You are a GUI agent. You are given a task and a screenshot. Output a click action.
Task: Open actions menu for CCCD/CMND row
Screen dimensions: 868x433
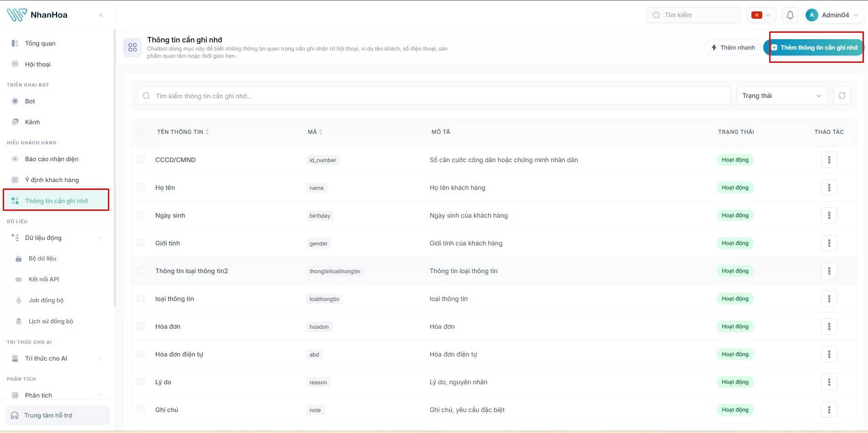pos(829,160)
